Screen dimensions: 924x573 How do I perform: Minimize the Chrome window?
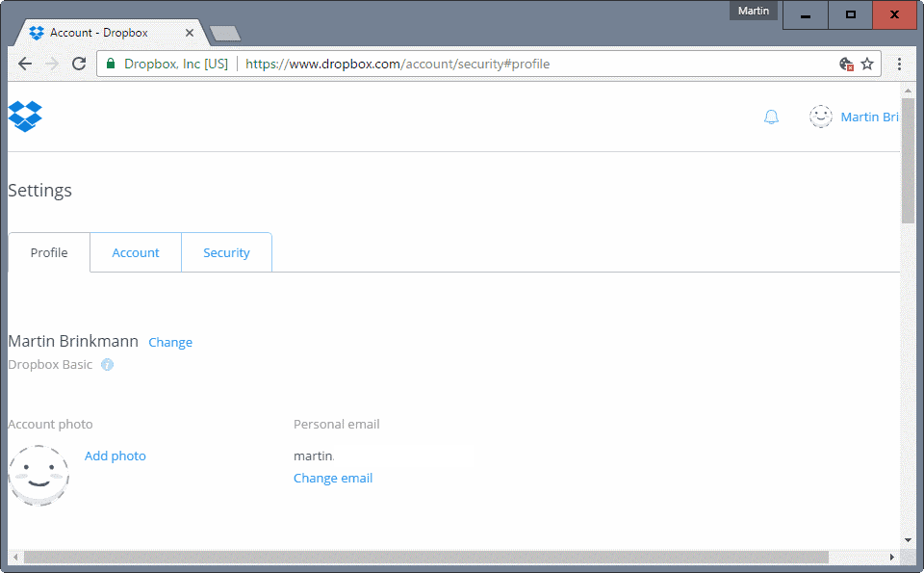[805, 14]
